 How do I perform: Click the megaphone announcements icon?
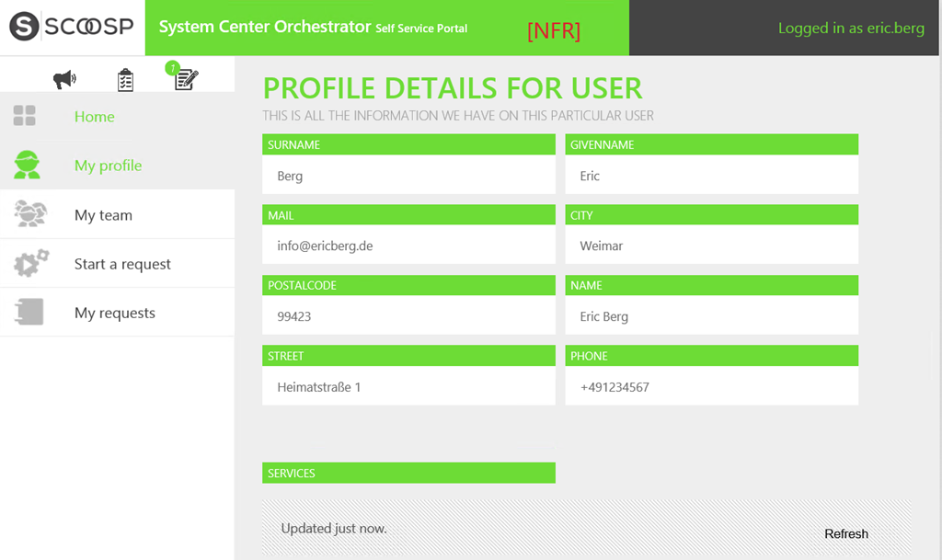64,80
